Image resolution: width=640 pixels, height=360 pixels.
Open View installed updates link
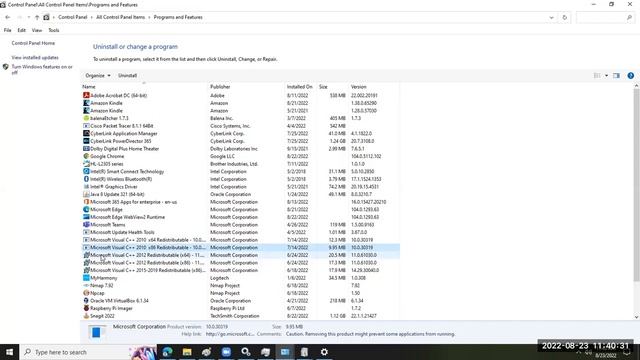[x=35, y=58]
